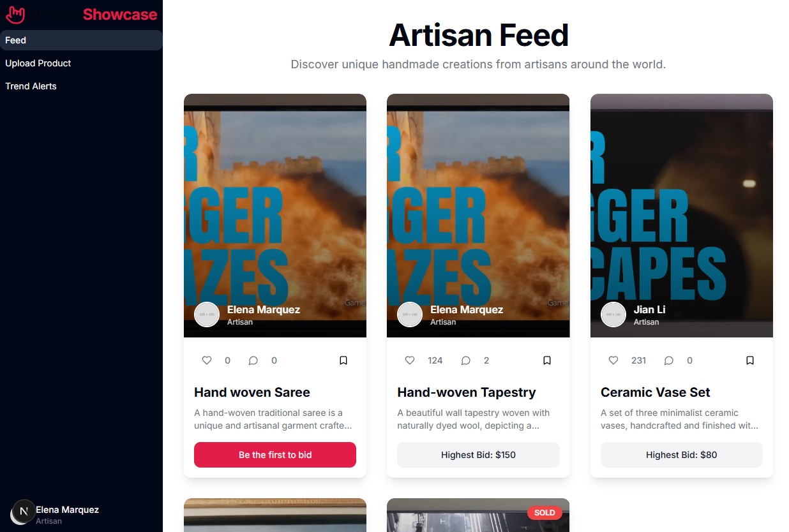Click the N avatar icon at bottom left
This screenshot has width=789, height=532.
point(24,512)
